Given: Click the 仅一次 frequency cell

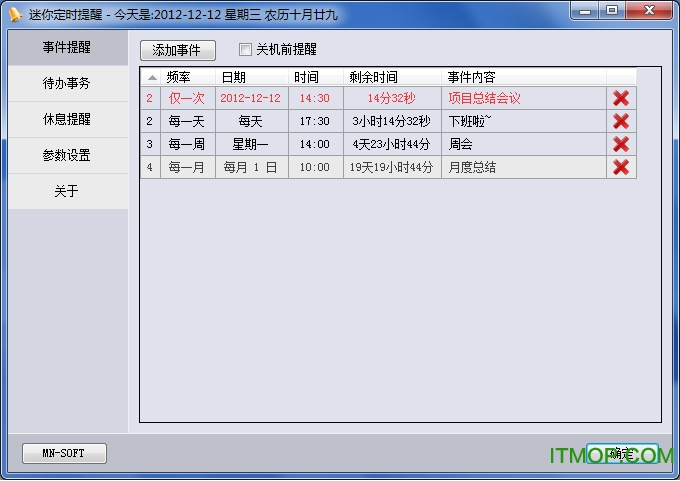Looking at the screenshot, I should pos(188,98).
